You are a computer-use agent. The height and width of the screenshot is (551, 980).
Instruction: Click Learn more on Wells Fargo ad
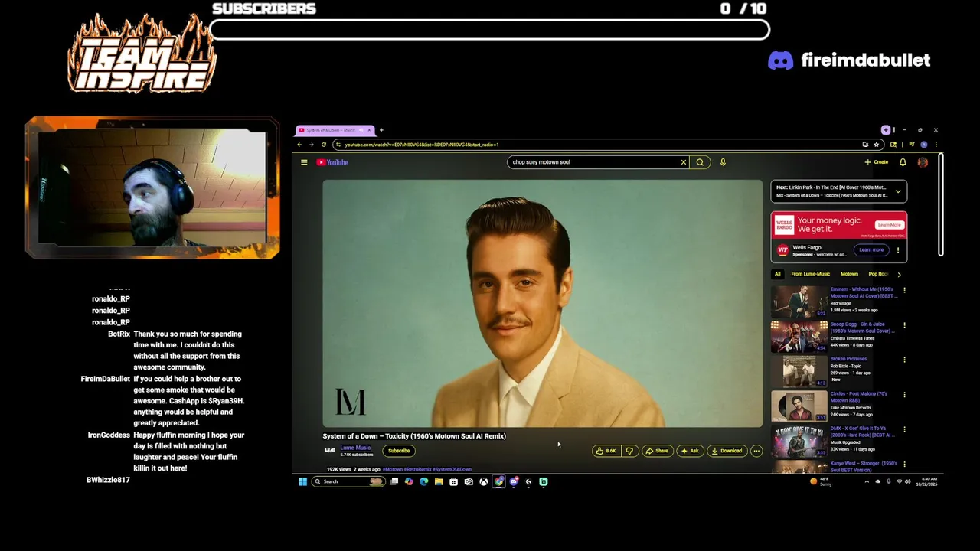(x=871, y=249)
